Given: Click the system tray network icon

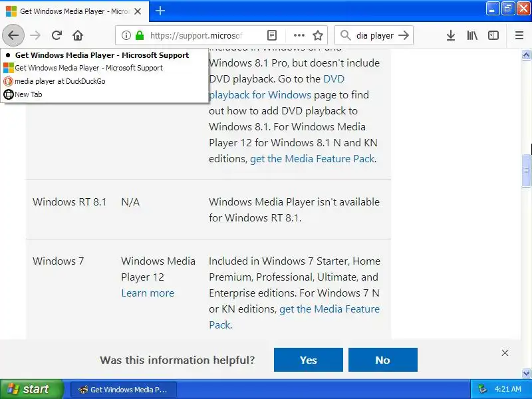Looking at the screenshot, I should pyautogui.click(x=482, y=389).
